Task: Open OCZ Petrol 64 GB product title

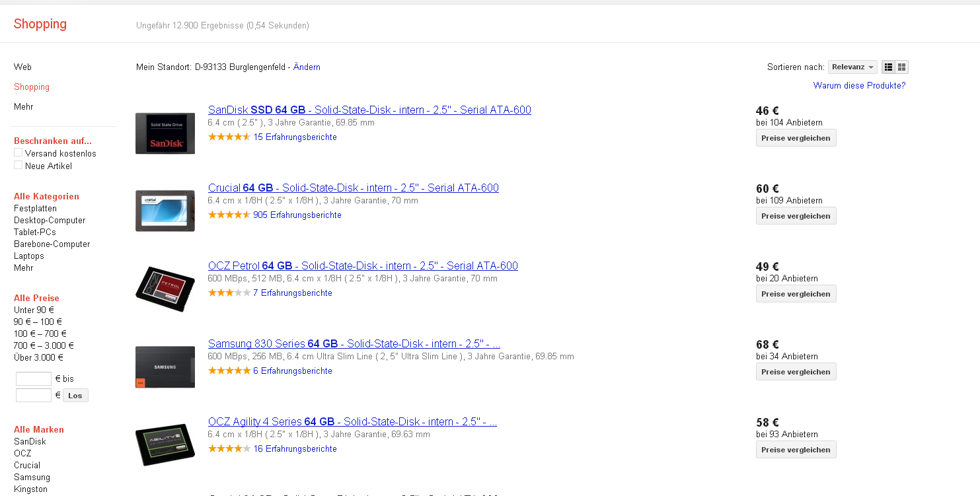Action: [x=363, y=266]
